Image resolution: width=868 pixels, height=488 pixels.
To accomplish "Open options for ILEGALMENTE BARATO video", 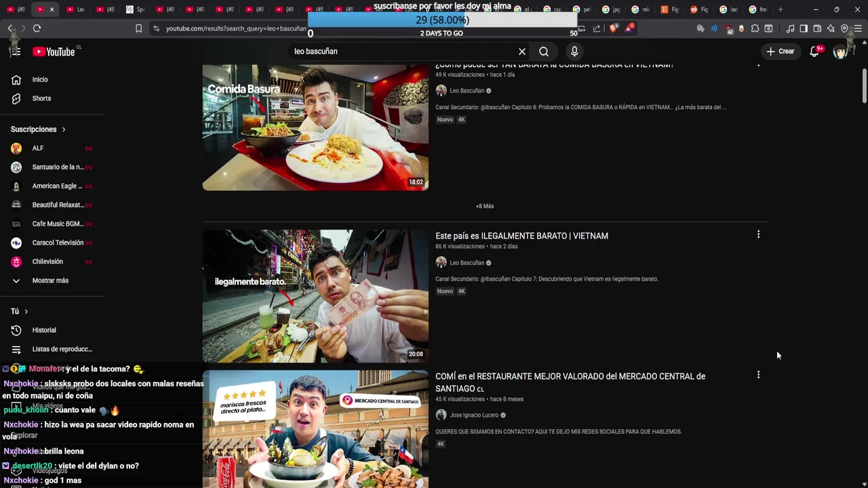I will [x=758, y=235].
